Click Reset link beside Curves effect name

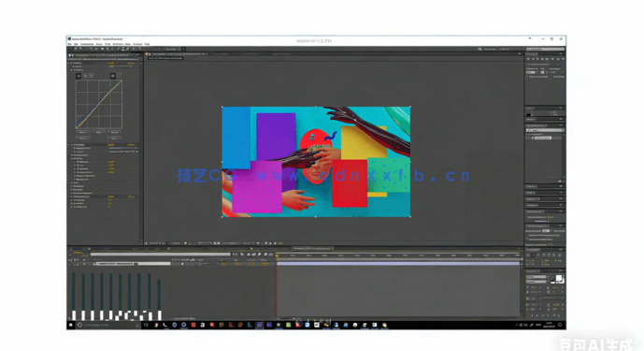pos(111,63)
